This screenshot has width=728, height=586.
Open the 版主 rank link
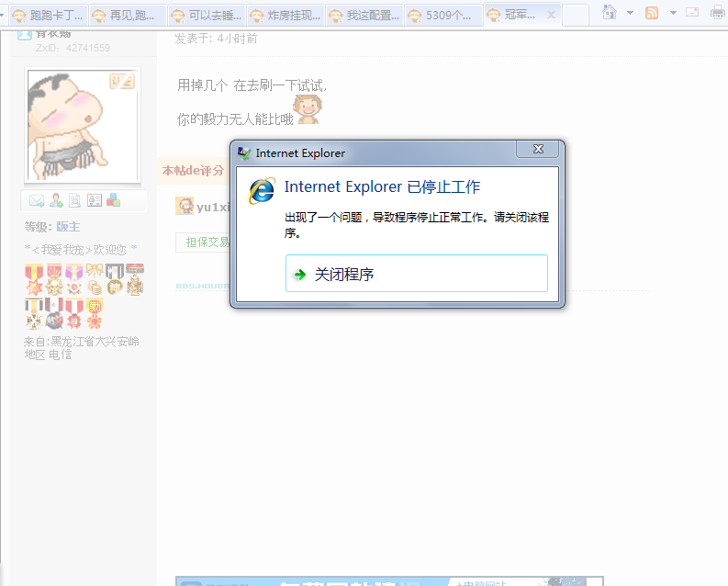[68, 227]
